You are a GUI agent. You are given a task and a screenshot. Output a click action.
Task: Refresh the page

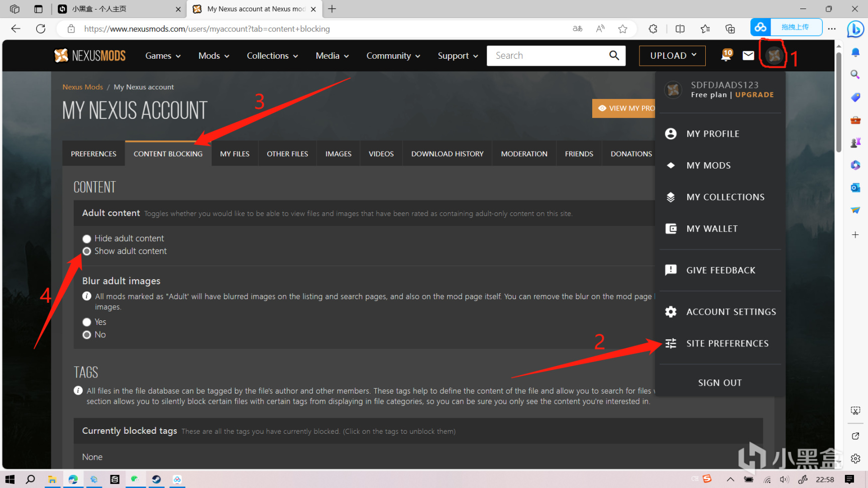point(41,29)
